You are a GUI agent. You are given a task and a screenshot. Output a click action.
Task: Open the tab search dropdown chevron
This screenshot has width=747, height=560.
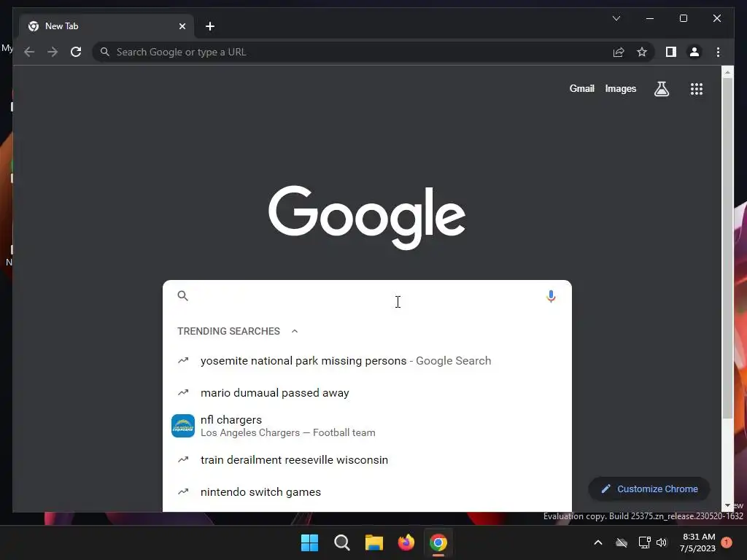click(616, 18)
